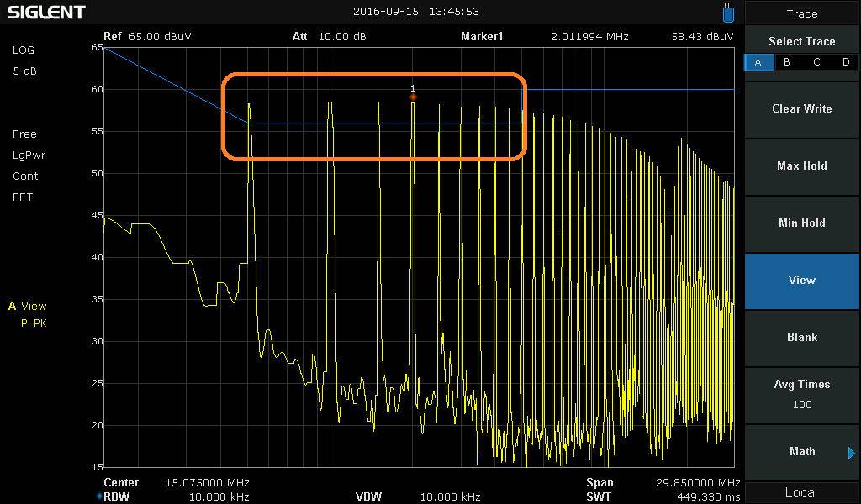
Task: Select trace D
Action: [846, 62]
